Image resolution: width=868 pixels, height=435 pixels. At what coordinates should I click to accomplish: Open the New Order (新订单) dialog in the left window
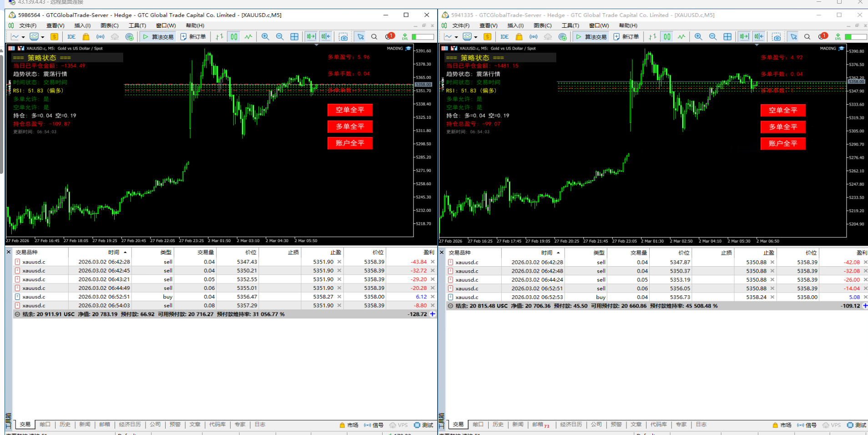pyautogui.click(x=193, y=37)
